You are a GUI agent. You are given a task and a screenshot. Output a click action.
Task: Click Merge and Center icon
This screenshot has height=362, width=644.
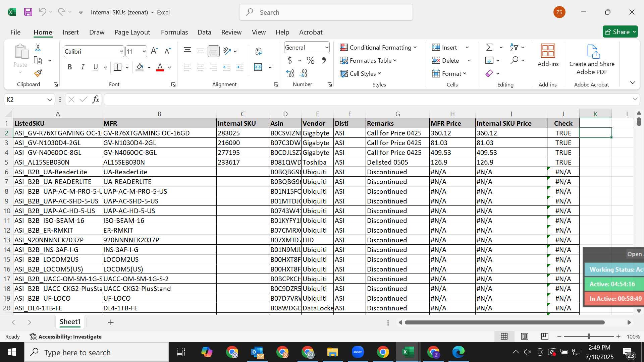click(x=258, y=67)
